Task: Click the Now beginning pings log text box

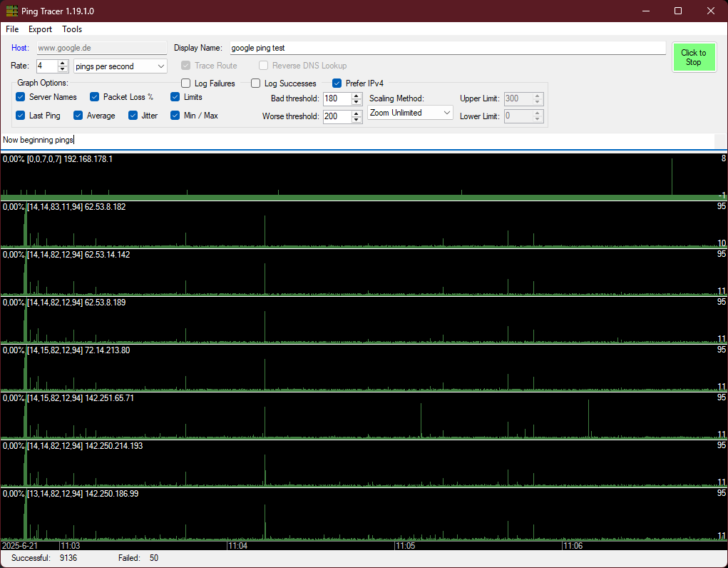Action: (x=357, y=140)
